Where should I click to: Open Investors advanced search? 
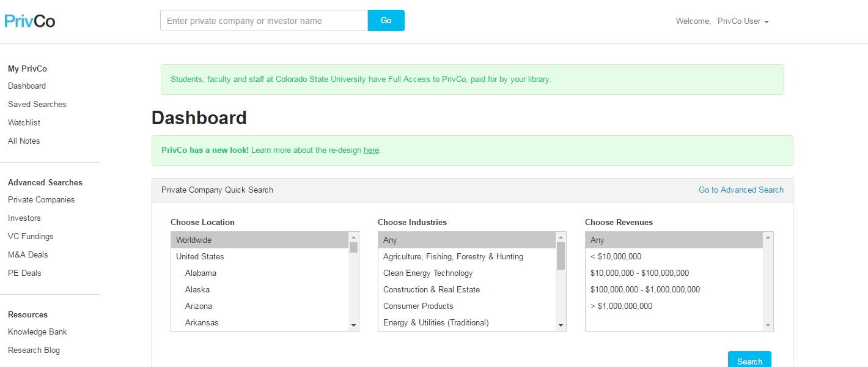[x=24, y=218]
